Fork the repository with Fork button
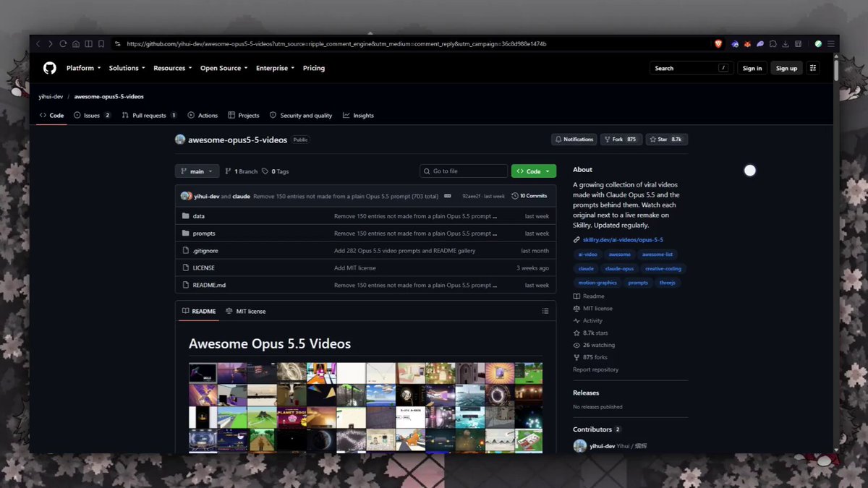This screenshot has height=488, width=868. click(x=621, y=140)
